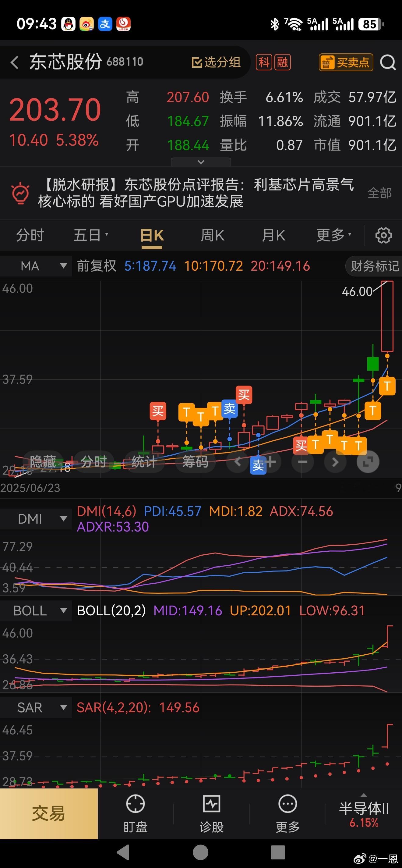The width and height of the screenshot is (402, 868).
Task: Open 盯盘 watch tool
Action: pyautogui.click(x=135, y=813)
